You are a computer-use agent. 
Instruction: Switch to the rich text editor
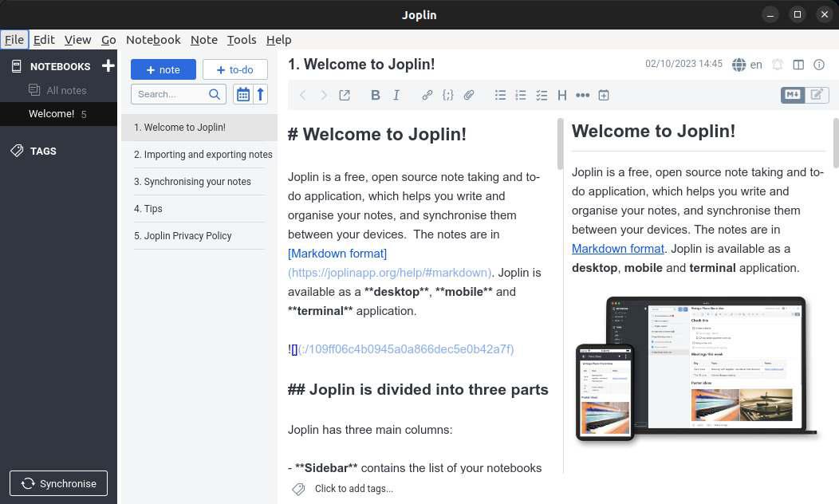pyautogui.click(x=817, y=94)
